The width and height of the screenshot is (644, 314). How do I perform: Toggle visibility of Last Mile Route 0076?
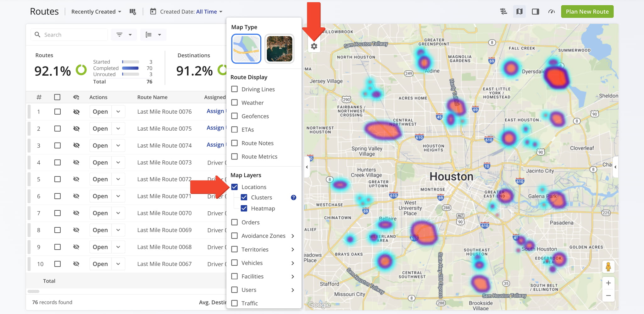[76, 112]
